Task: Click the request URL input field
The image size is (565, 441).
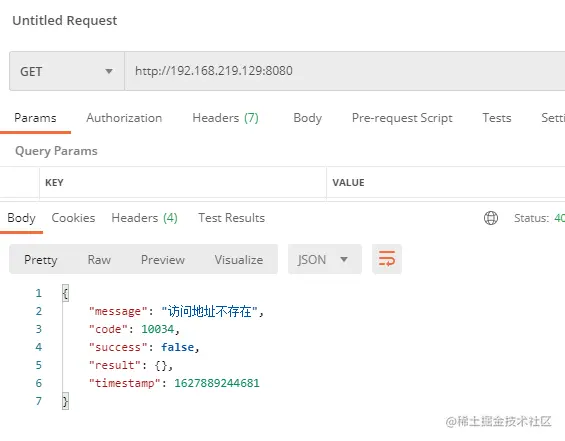Action: 345,71
